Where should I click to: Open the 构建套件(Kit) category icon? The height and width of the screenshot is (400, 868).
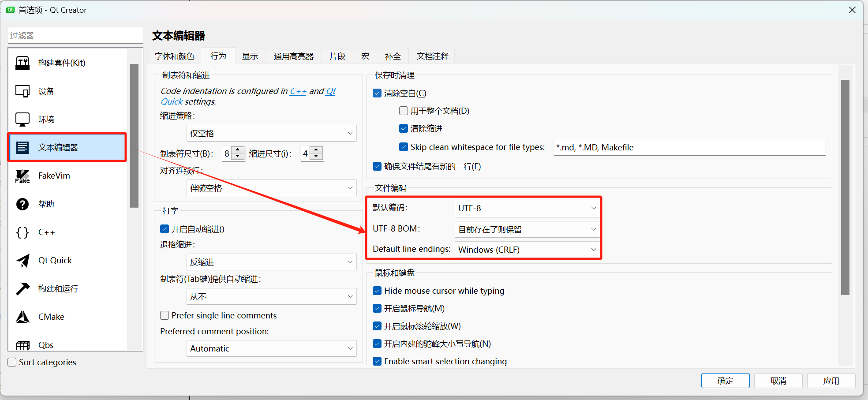pos(22,63)
